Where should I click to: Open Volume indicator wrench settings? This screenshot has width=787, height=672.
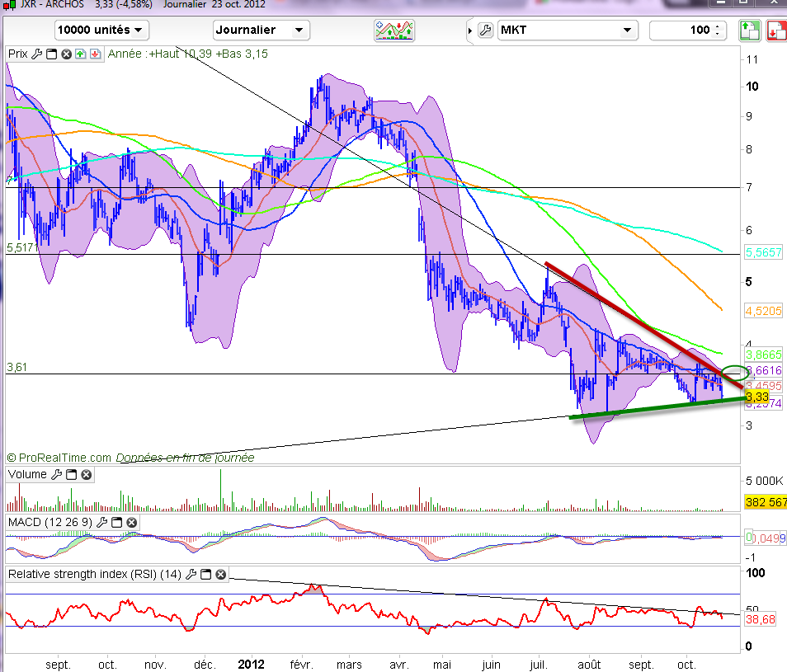point(57,475)
